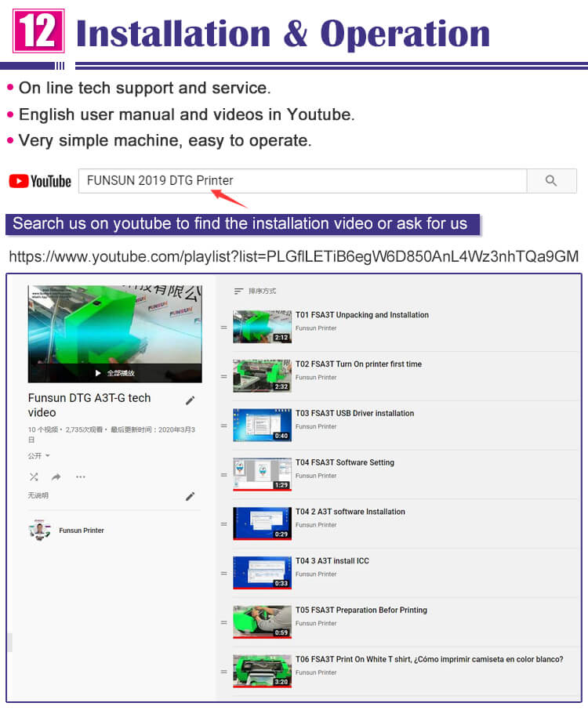
Task: Click title T04 3 A3T install ICC
Action: tap(332, 561)
